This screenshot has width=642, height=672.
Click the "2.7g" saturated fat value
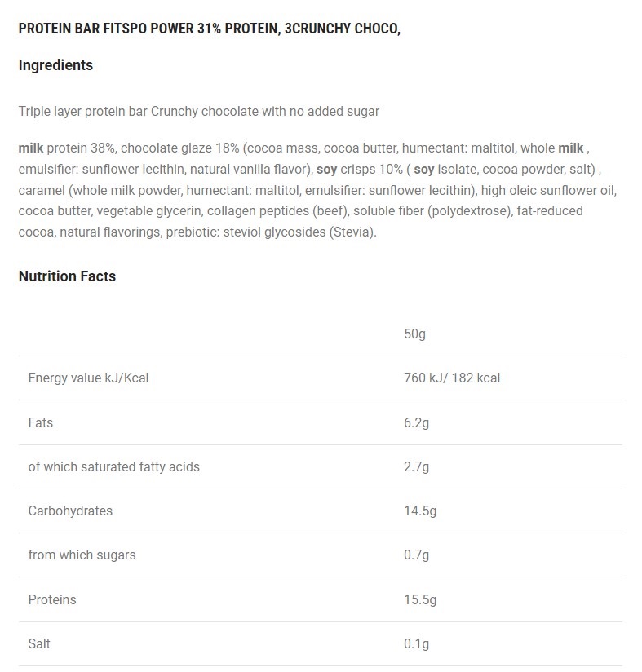pyautogui.click(x=416, y=466)
